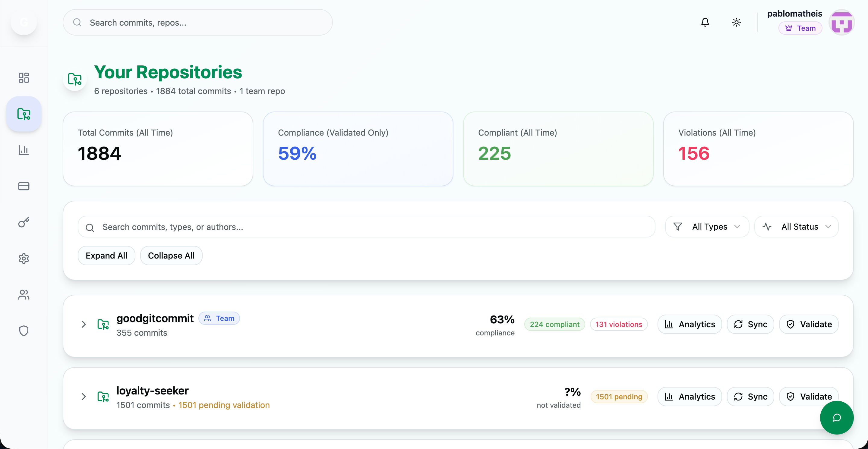Open the green chat bubble button
The height and width of the screenshot is (449, 868).
tap(837, 418)
